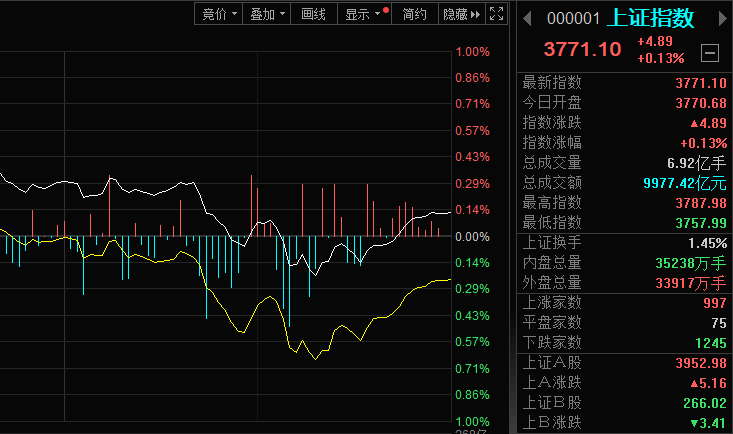Go to next stock with right arrow

click(723, 19)
